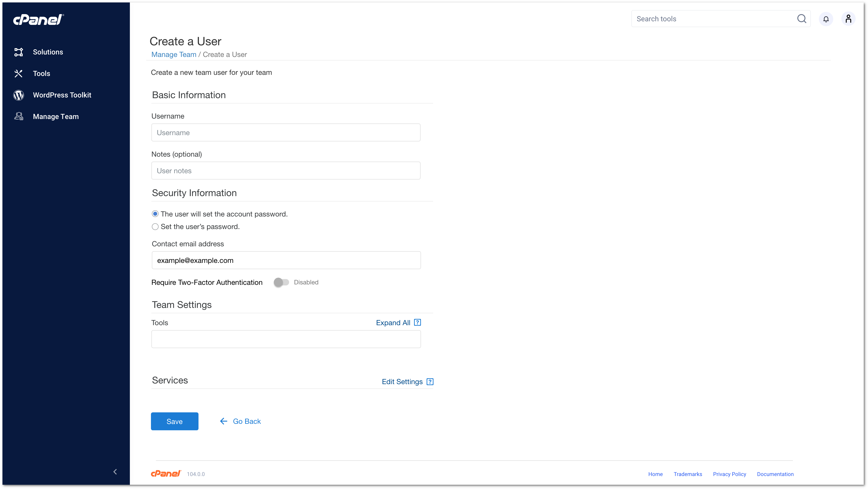Click the cPanel logo in the sidebar

point(38,20)
